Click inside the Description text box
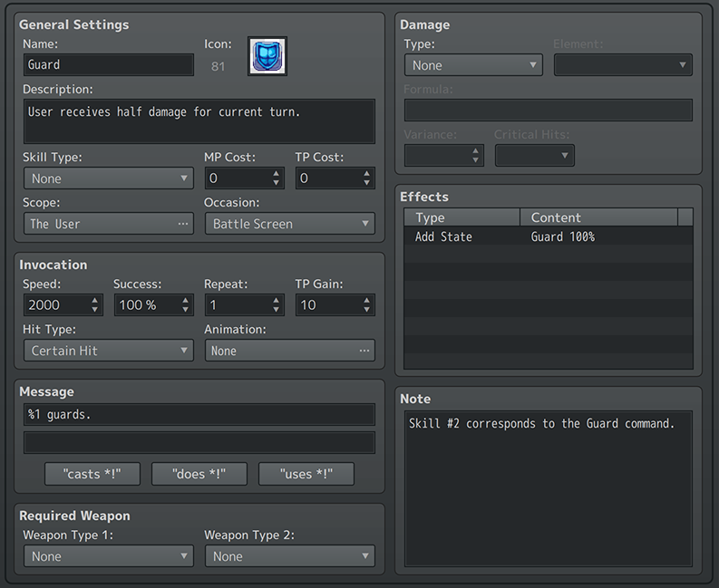Image resolution: width=719 pixels, height=588 pixels. [199, 121]
